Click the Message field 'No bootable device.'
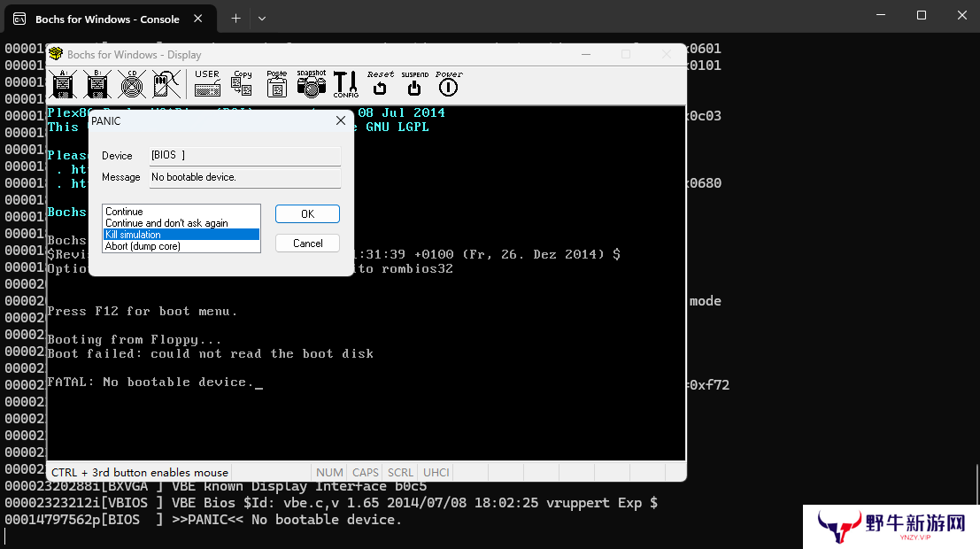 tap(245, 178)
